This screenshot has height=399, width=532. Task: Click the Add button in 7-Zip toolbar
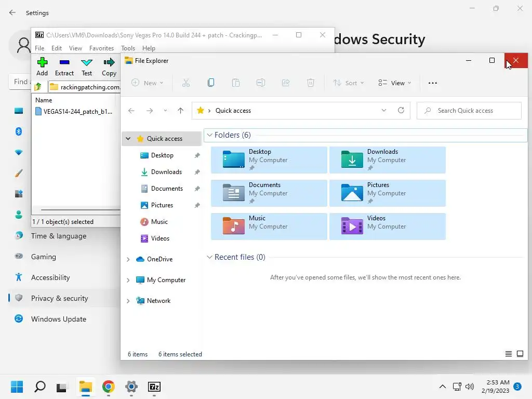[42, 67]
